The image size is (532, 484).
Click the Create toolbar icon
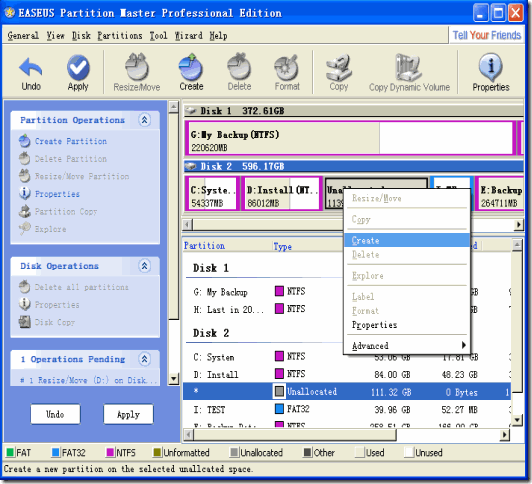[191, 67]
